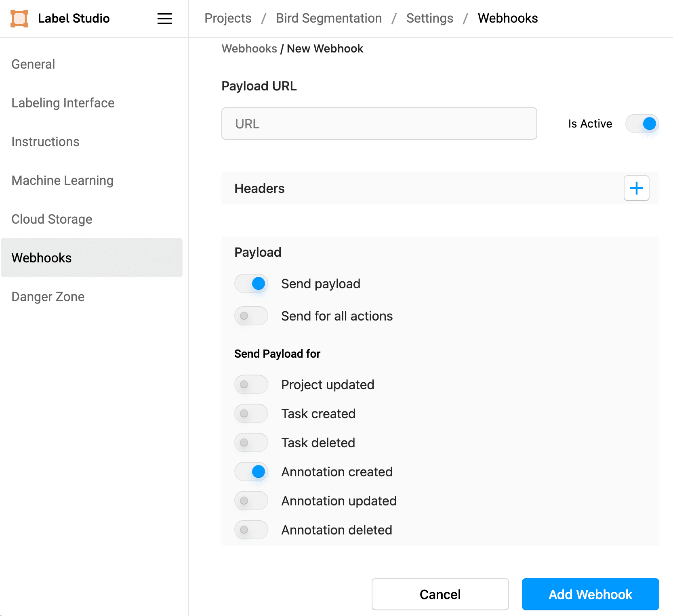Enable Task created notifications
The image size is (673, 616).
(251, 413)
